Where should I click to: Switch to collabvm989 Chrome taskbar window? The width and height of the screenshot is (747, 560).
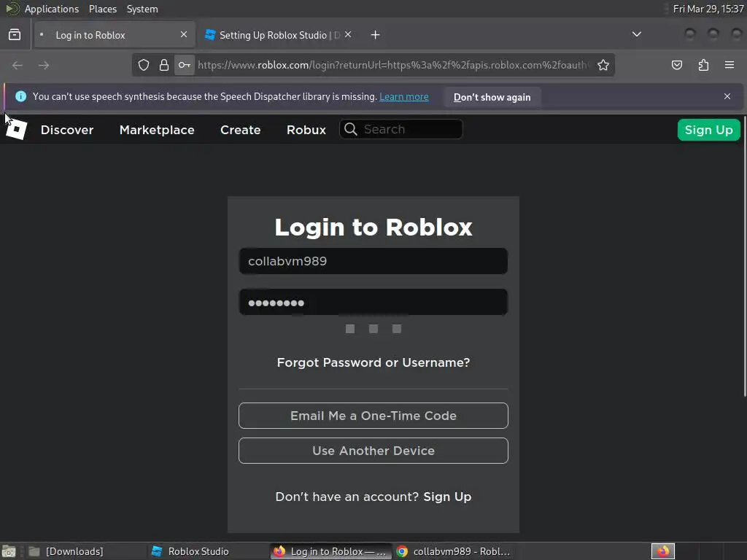[454, 551]
